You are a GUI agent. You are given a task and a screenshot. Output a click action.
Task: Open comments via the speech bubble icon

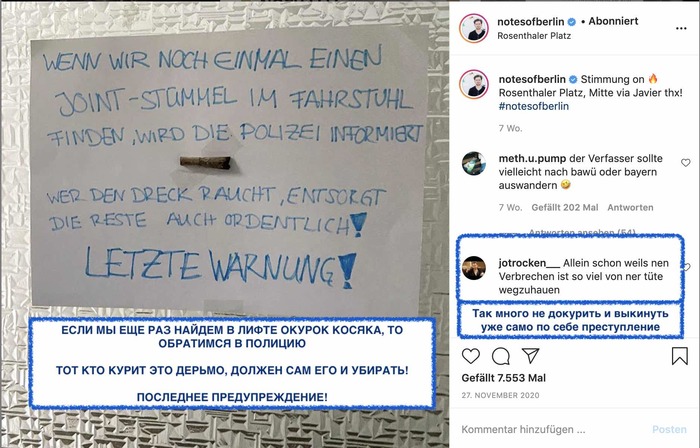(500, 356)
